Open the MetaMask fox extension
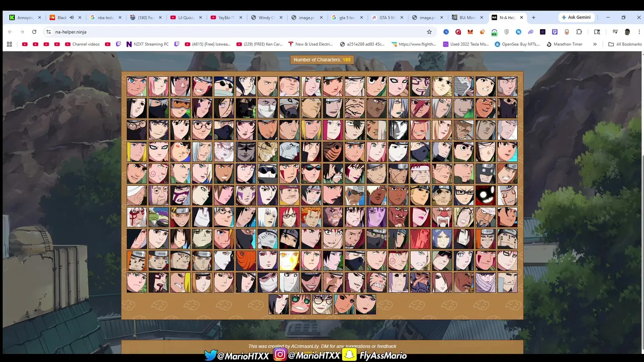Viewport: 644px width, 362px height. [470, 32]
